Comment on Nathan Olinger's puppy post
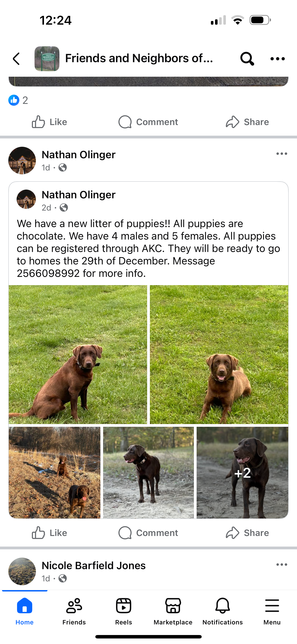Screen dimensions: 297x644 (148, 533)
